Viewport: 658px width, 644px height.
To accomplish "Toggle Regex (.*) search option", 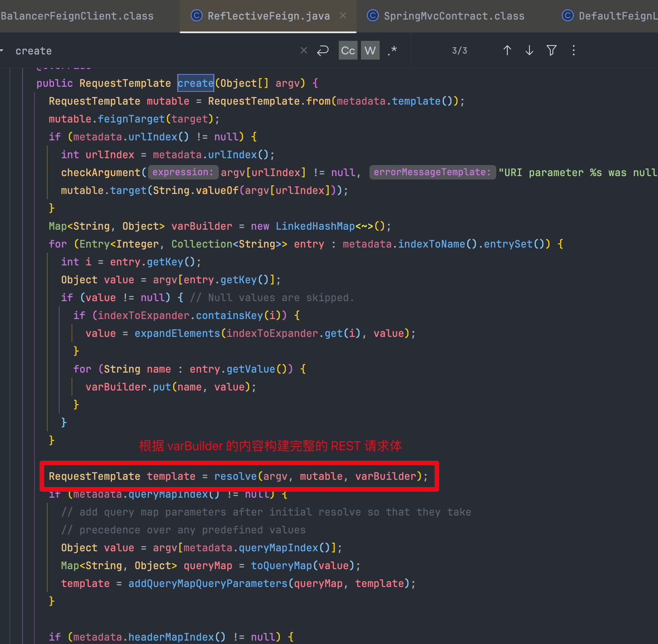I will tap(392, 51).
